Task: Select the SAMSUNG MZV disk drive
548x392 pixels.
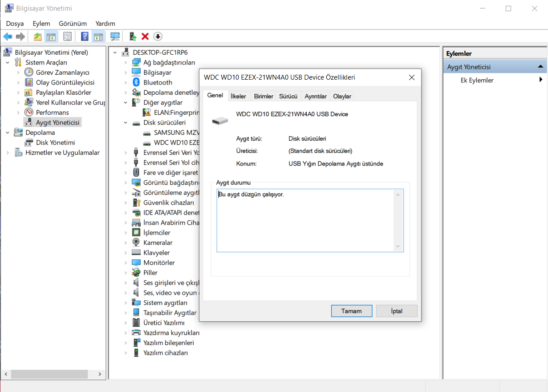Action: click(177, 133)
